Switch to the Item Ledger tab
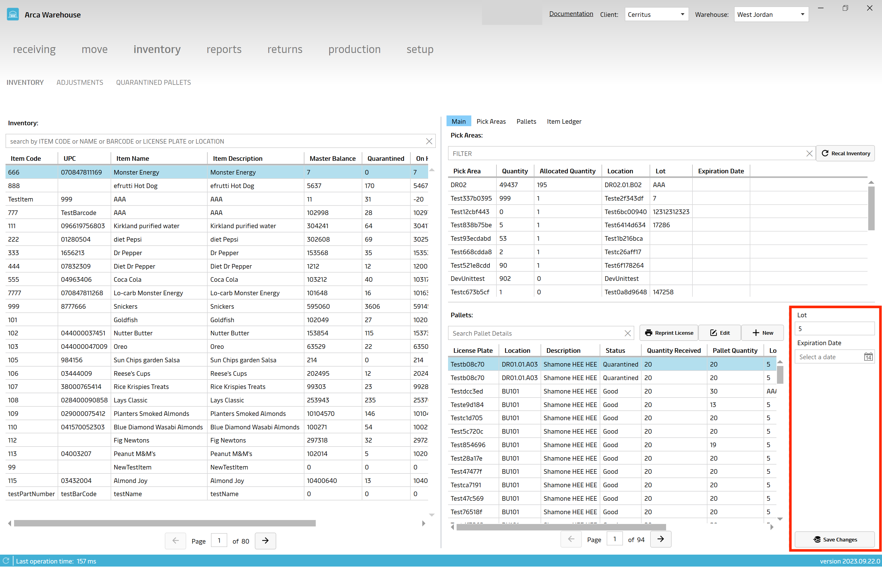This screenshot has width=882, height=588. [563, 121]
